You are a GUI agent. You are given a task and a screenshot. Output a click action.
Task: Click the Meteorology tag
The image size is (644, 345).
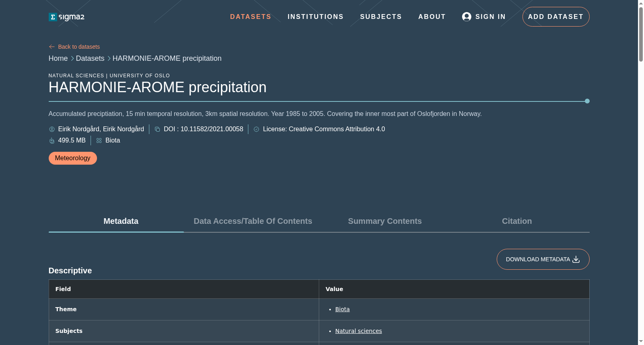[73, 158]
